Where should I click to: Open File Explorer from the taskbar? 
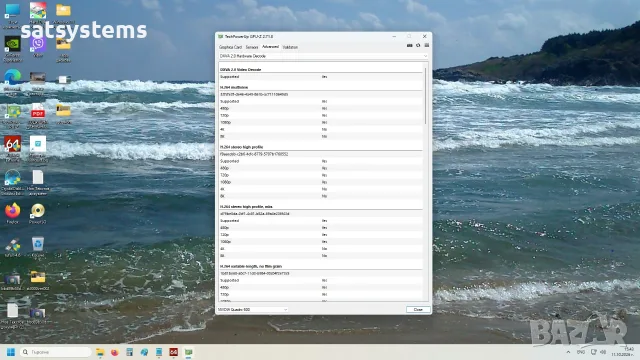click(100, 352)
